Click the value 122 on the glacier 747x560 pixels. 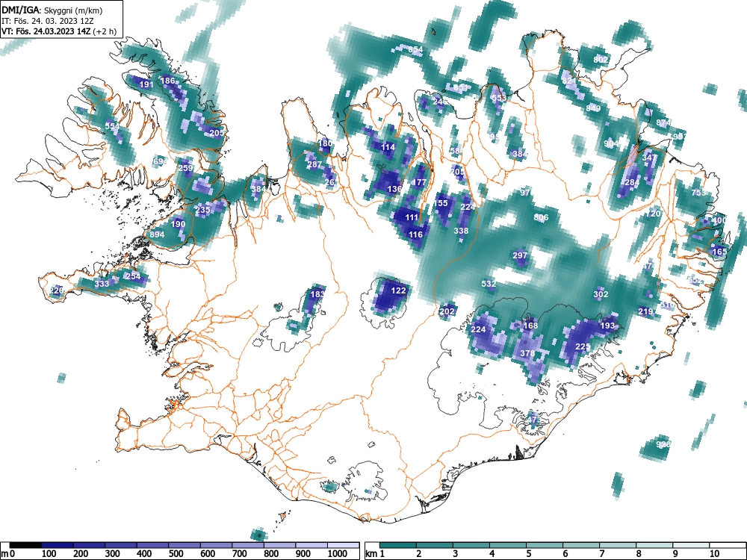398,290
